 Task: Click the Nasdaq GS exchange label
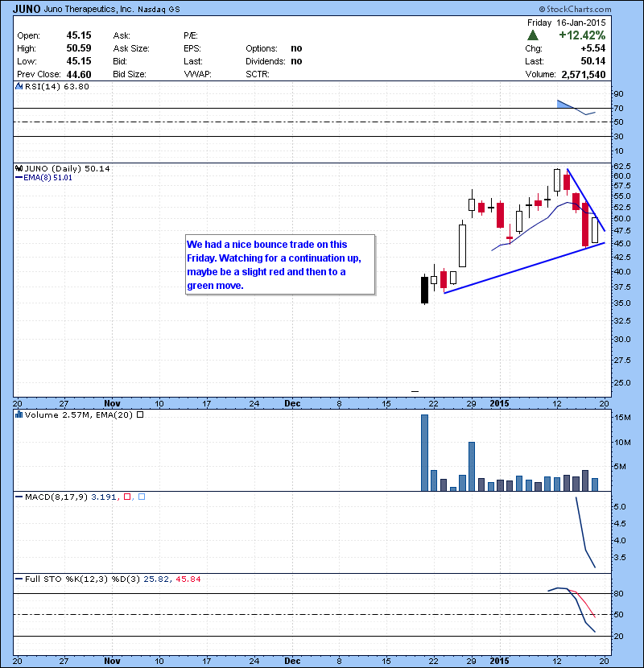pos(159,10)
